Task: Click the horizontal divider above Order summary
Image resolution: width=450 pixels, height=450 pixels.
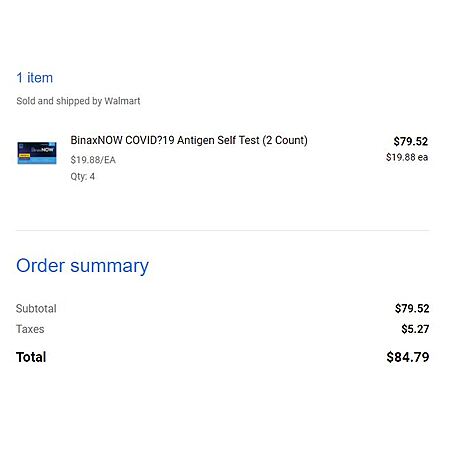Action: 222,230
